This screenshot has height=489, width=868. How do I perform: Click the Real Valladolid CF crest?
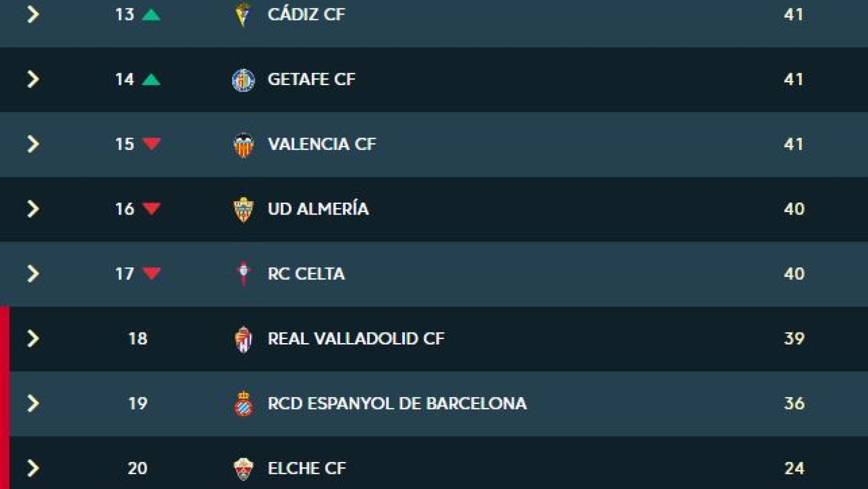click(x=243, y=339)
